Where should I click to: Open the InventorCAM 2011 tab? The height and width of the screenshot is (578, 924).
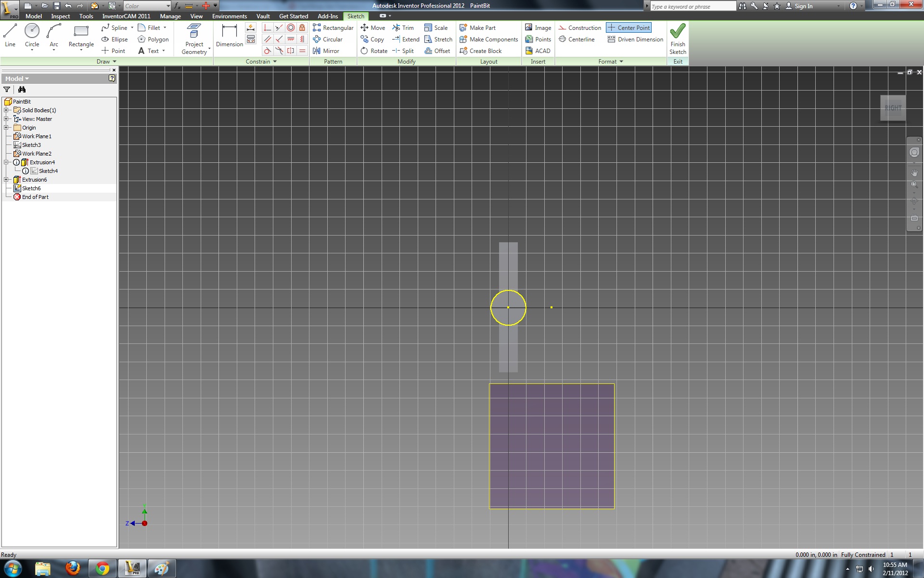126,16
